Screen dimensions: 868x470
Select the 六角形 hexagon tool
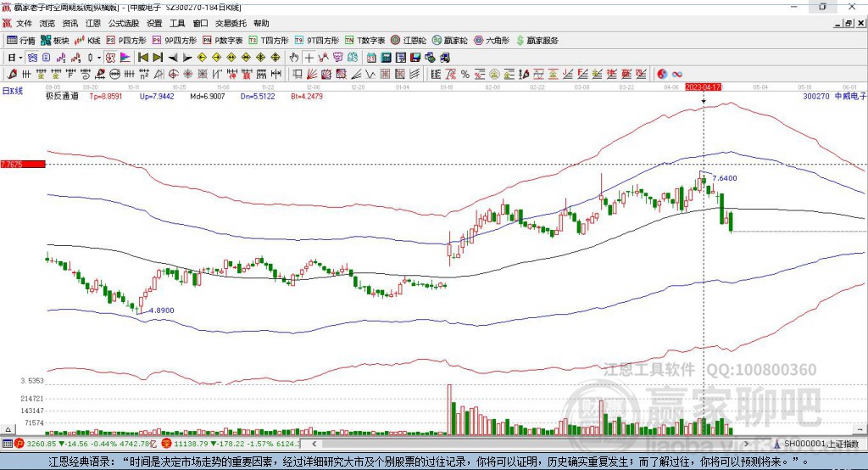pyautogui.click(x=492, y=41)
